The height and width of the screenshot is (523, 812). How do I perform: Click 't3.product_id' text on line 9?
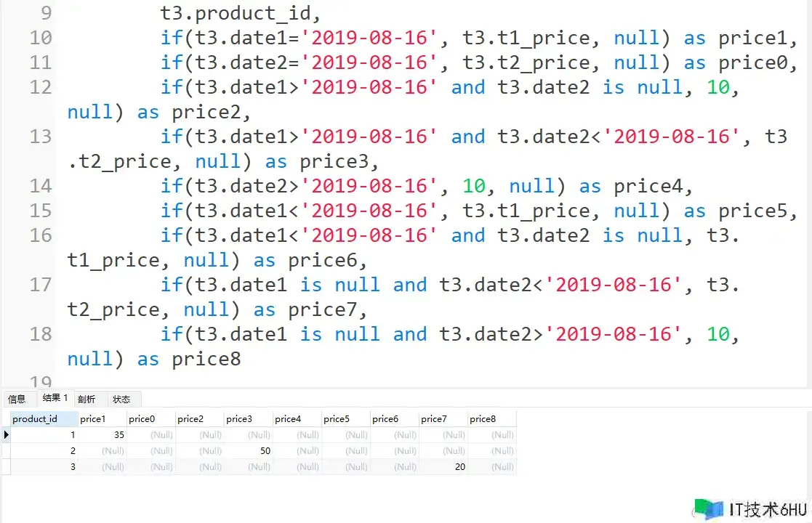point(240,13)
